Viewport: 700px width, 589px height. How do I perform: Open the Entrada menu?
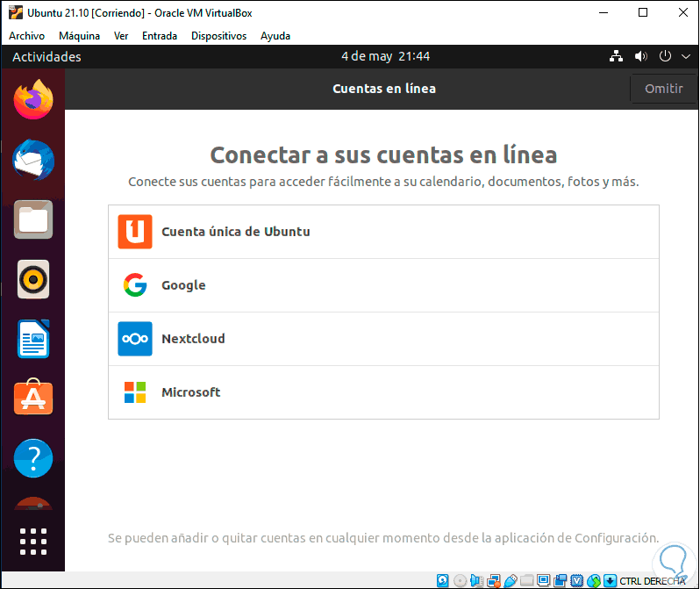[160, 36]
